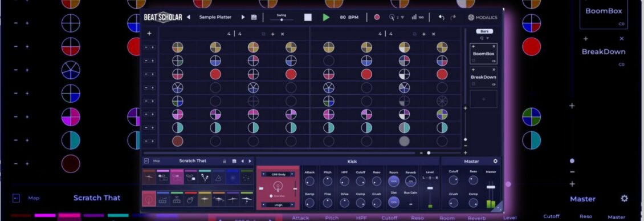Click the Modalics logo
This screenshot has width=644, height=221.
[x=482, y=17]
